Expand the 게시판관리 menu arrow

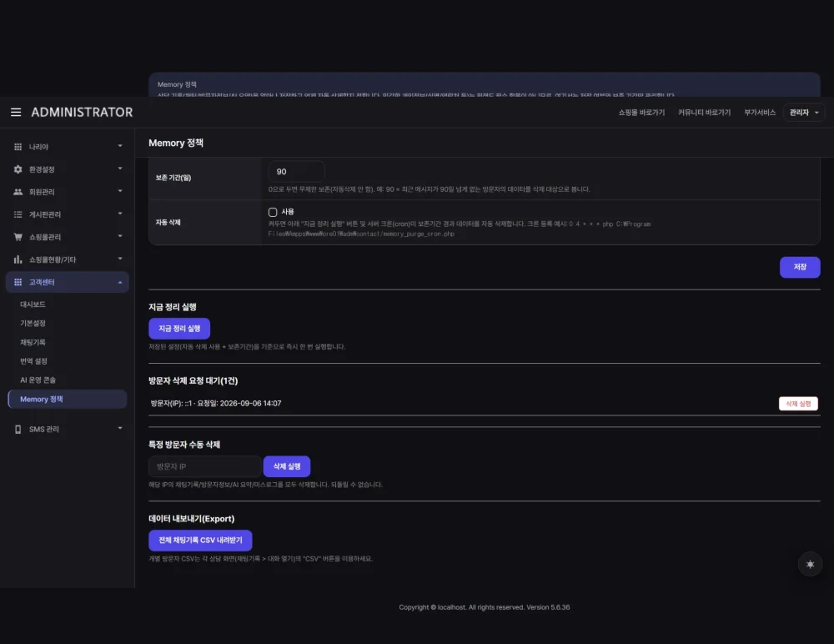[120, 214]
